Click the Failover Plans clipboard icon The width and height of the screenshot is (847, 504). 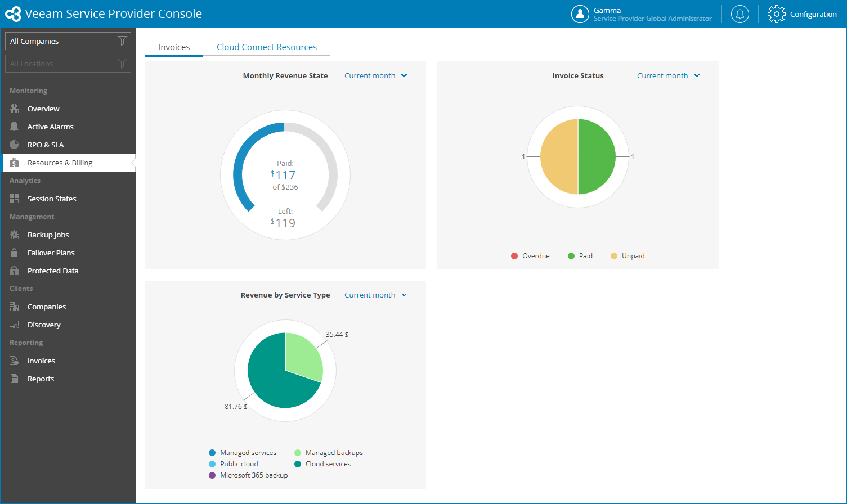pos(14,253)
